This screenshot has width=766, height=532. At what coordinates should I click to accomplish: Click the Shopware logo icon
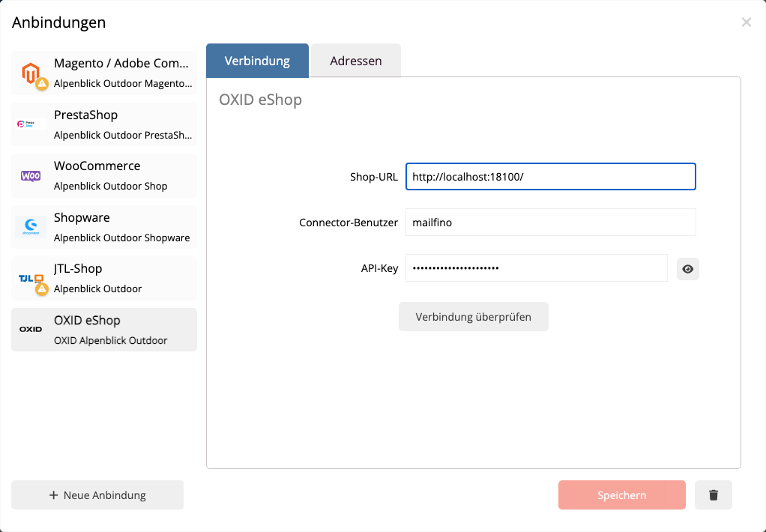(31, 227)
